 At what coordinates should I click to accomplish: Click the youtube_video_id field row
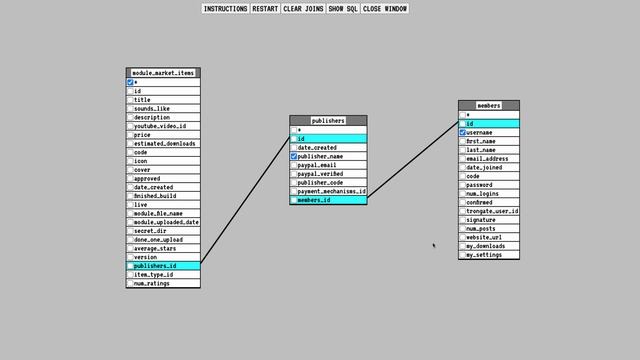point(163,126)
